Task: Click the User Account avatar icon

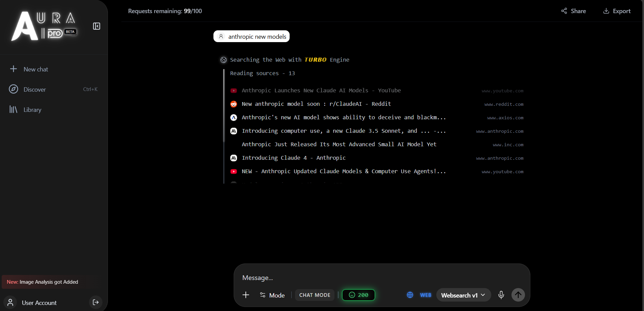Action: point(10,302)
